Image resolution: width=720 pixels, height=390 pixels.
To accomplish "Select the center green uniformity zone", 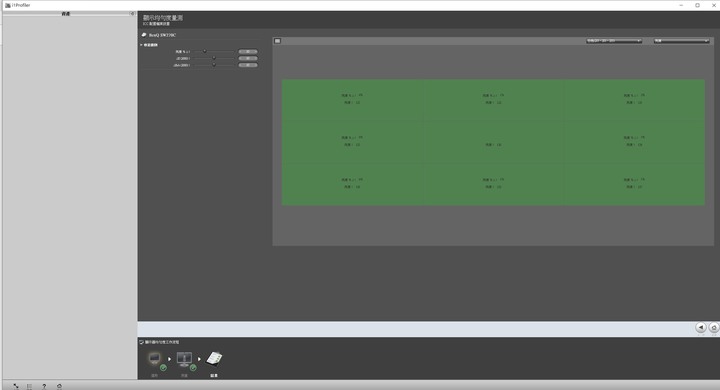I will [493, 142].
